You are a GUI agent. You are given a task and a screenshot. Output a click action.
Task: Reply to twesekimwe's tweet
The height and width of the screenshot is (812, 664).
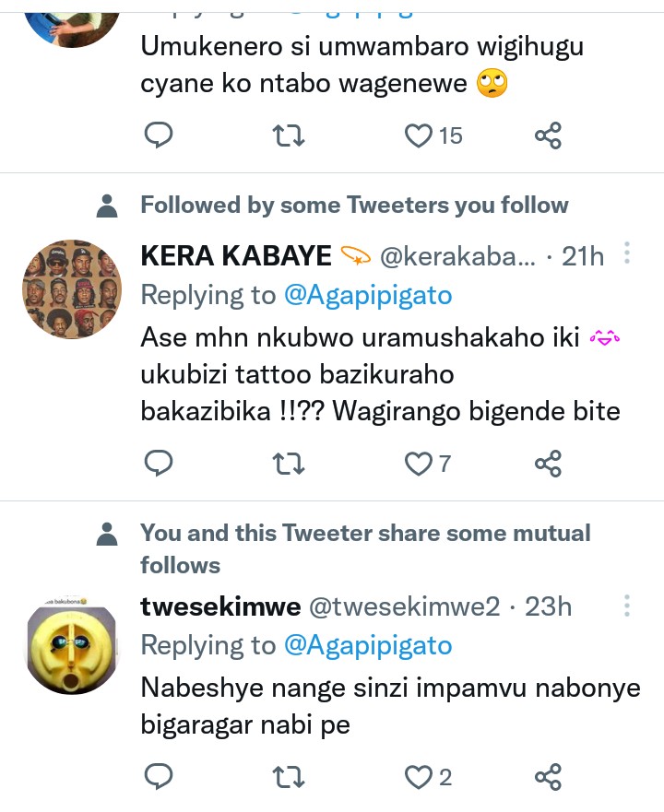(x=160, y=777)
